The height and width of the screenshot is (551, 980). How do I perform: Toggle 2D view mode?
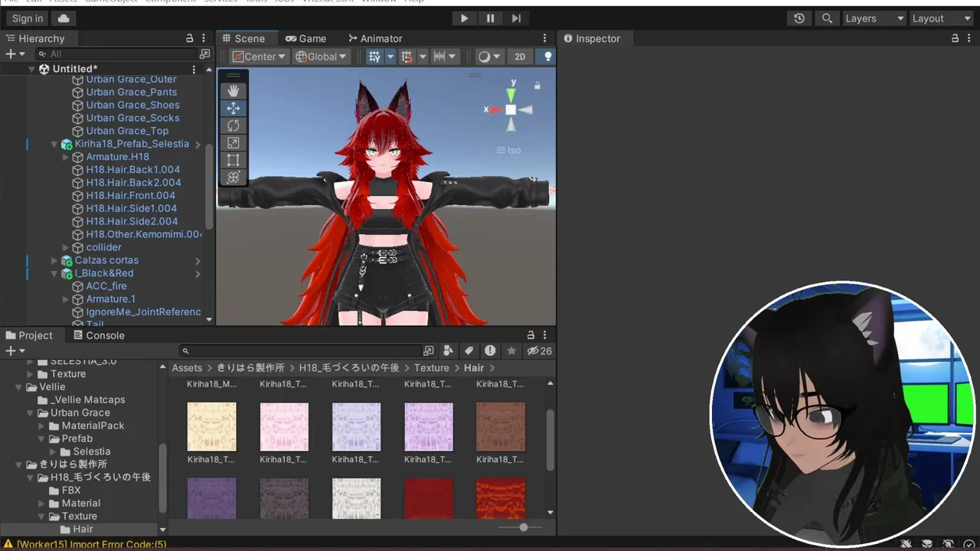point(520,57)
